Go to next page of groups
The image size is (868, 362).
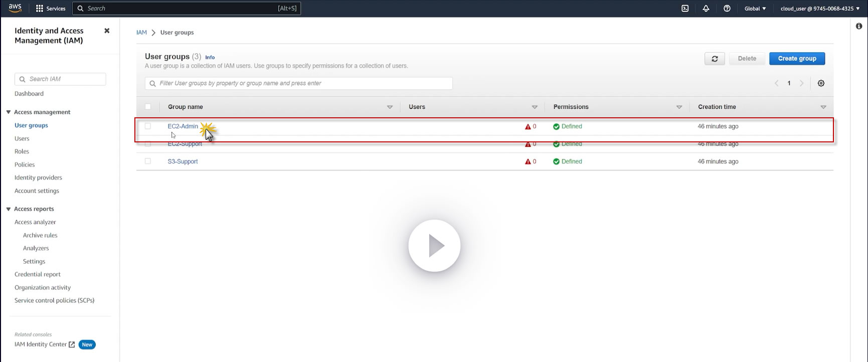801,83
